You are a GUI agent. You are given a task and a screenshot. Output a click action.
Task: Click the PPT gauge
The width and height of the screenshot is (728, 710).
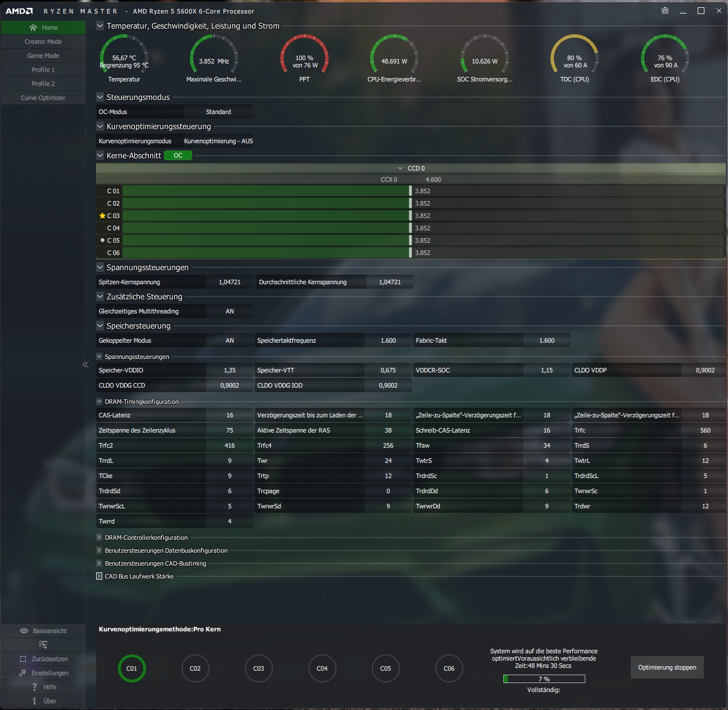point(304,58)
